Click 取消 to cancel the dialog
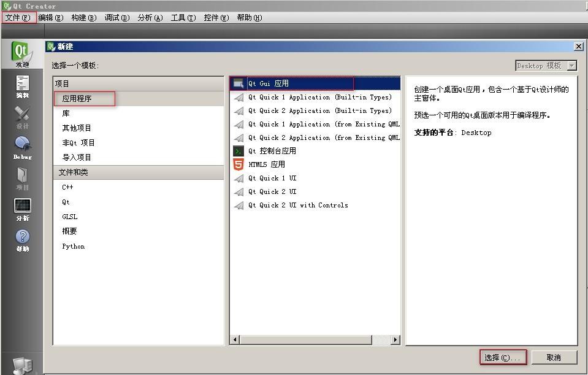 pos(554,357)
